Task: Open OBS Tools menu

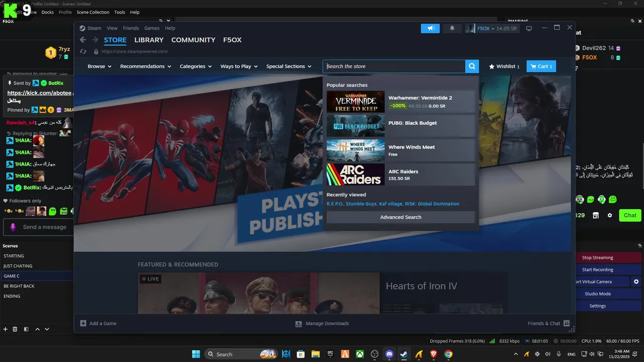Action: (120, 12)
